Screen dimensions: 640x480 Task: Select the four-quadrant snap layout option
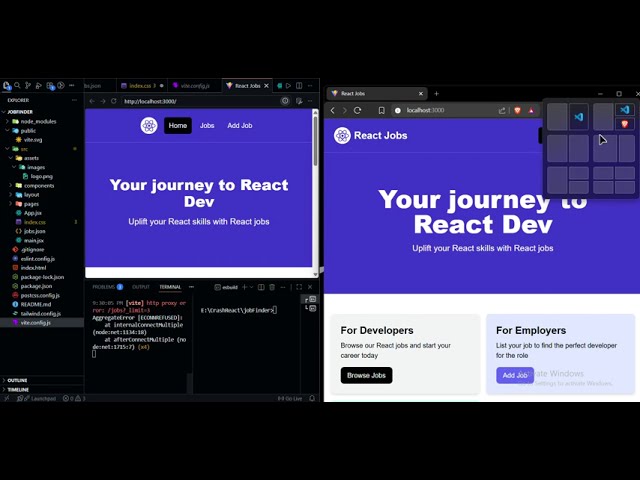(613, 180)
